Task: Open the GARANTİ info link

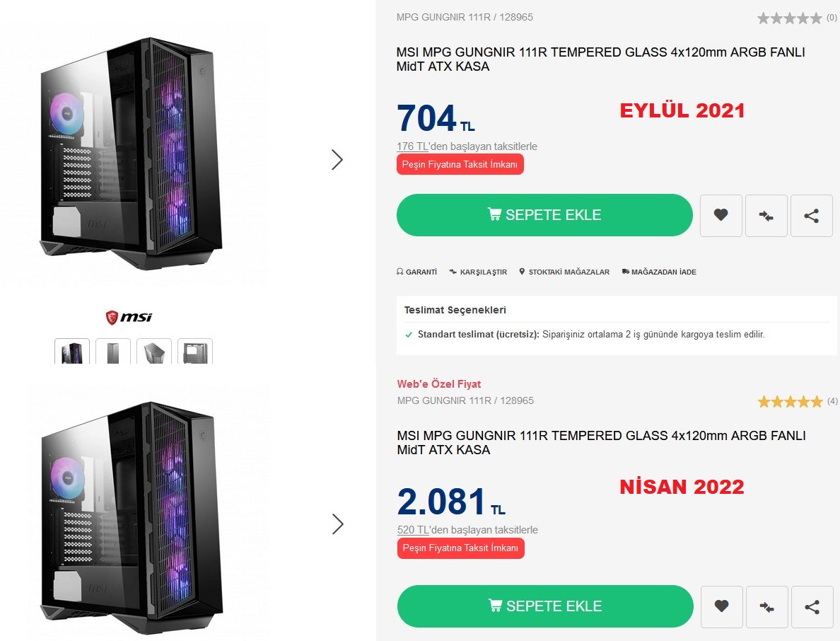Action: pos(417,272)
